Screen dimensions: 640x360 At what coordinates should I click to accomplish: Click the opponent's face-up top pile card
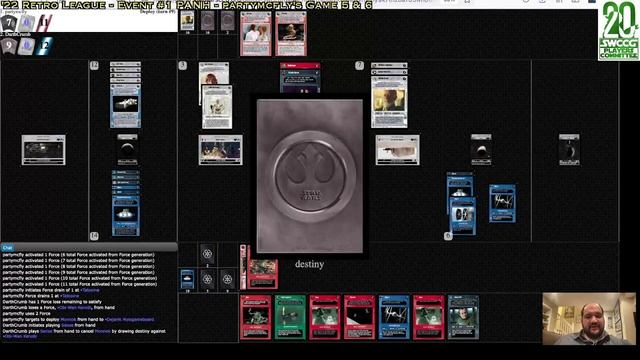pyautogui.click(x=187, y=20)
